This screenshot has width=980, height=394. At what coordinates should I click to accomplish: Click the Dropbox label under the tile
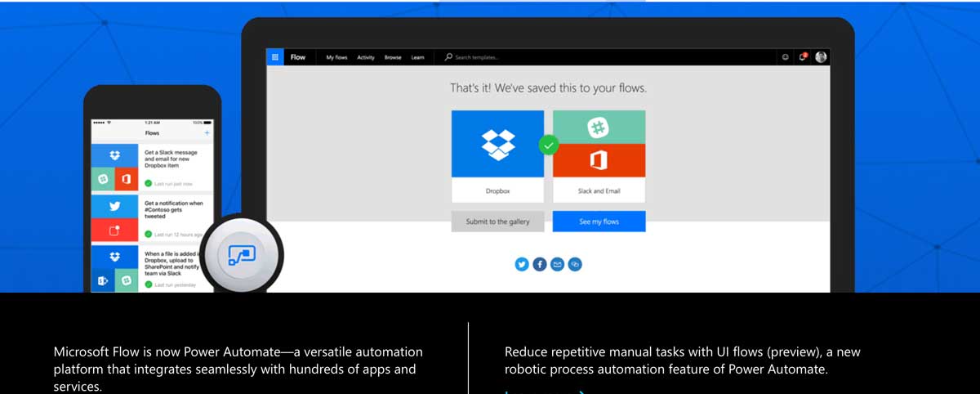(x=497, y=190)
